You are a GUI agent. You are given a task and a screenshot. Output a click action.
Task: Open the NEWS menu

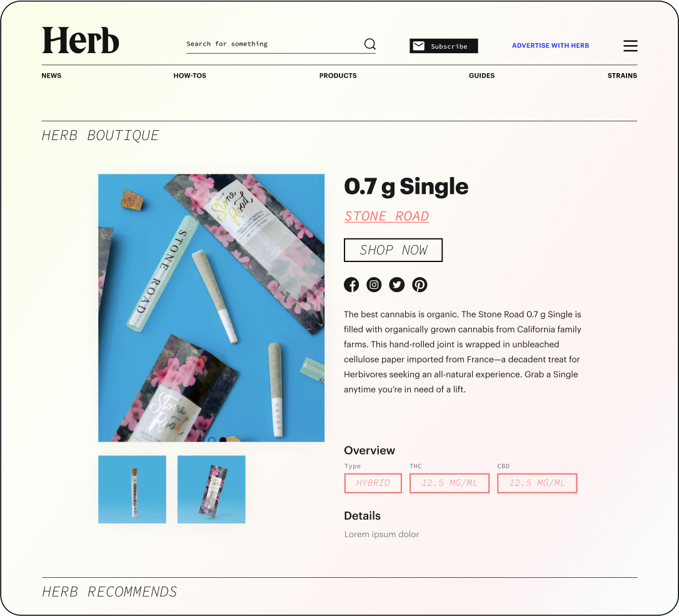(x=51, y=76)
